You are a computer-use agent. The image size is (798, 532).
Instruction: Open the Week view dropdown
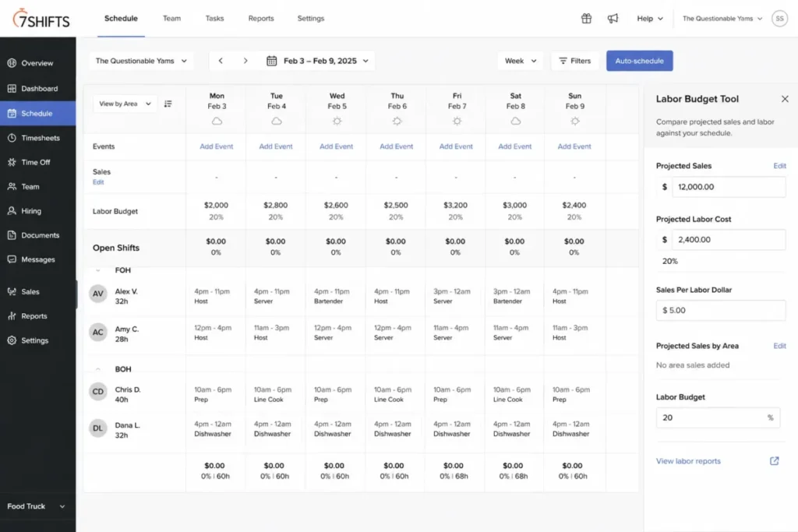click(x=520, y=61)
